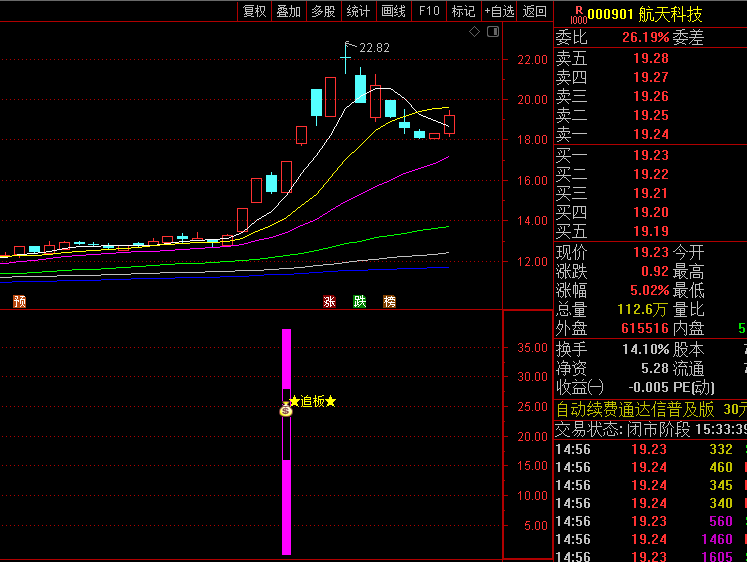Open the 复权 price adjustment menu
Screen dimensions: 747x562
click(255, 11)
